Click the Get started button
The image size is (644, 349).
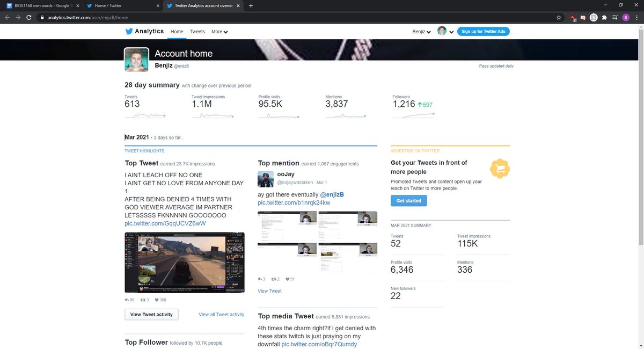click(409, 200)
